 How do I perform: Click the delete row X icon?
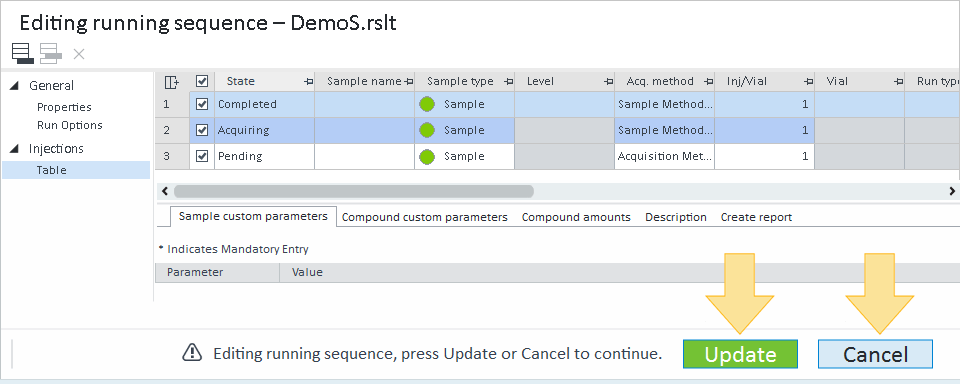pos(79,54)
